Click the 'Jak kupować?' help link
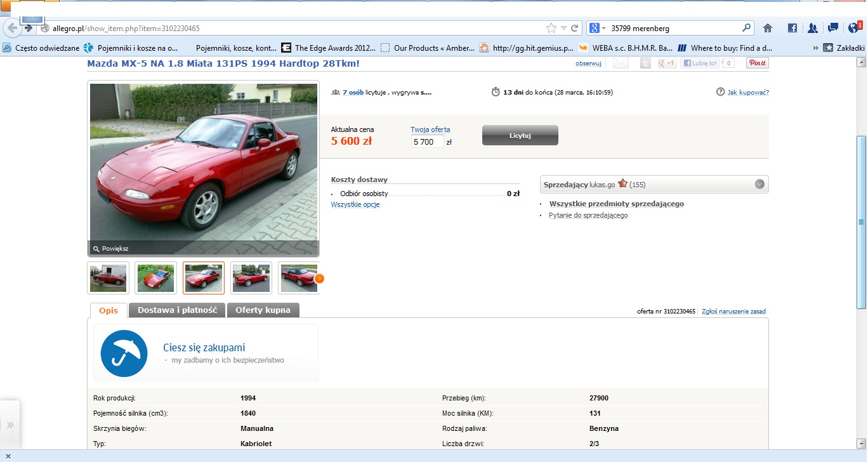The image size is (868, 462). point(748,92)
